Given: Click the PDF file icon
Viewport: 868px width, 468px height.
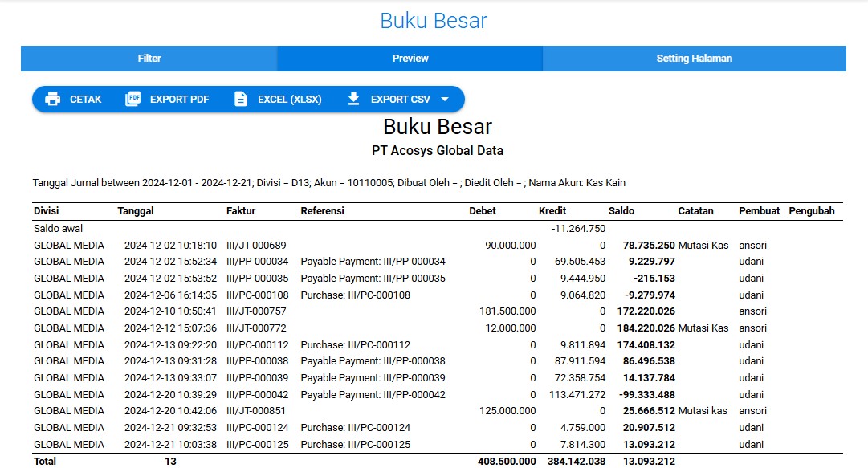Looking at the screenshot, I should [132, 100].
